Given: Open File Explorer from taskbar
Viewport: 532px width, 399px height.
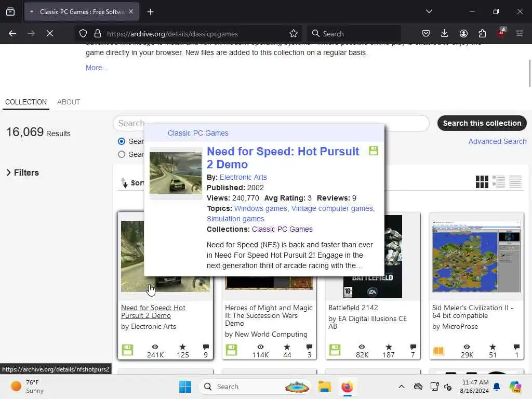Looking at the screenshot, I should [324, 387].
